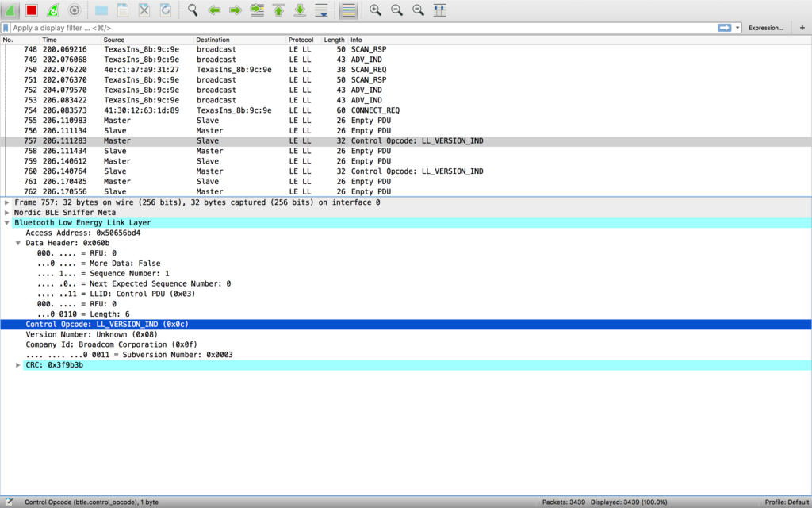812x508 pixels.
Task: Jump to the last packet icon
Action: click(x=301, y=10)
